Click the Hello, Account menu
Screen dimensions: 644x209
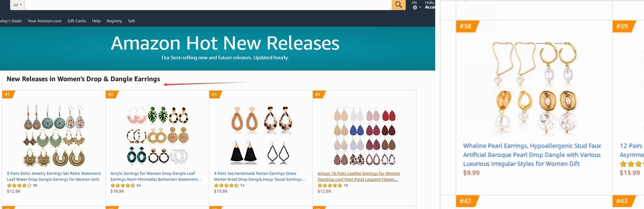[430, 5]
